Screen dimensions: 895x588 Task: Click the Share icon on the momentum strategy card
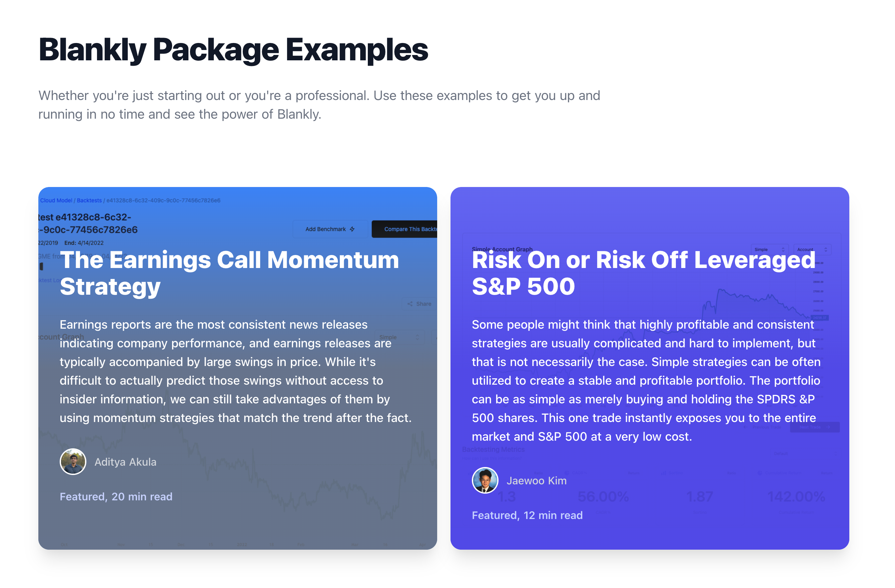[410, 304]
